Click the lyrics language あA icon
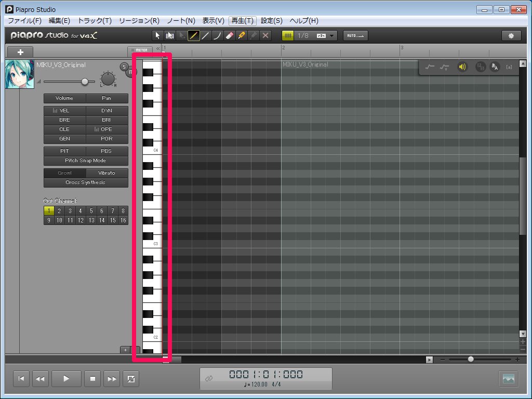Viewport: 532px width, 399px height. (495, 67)
